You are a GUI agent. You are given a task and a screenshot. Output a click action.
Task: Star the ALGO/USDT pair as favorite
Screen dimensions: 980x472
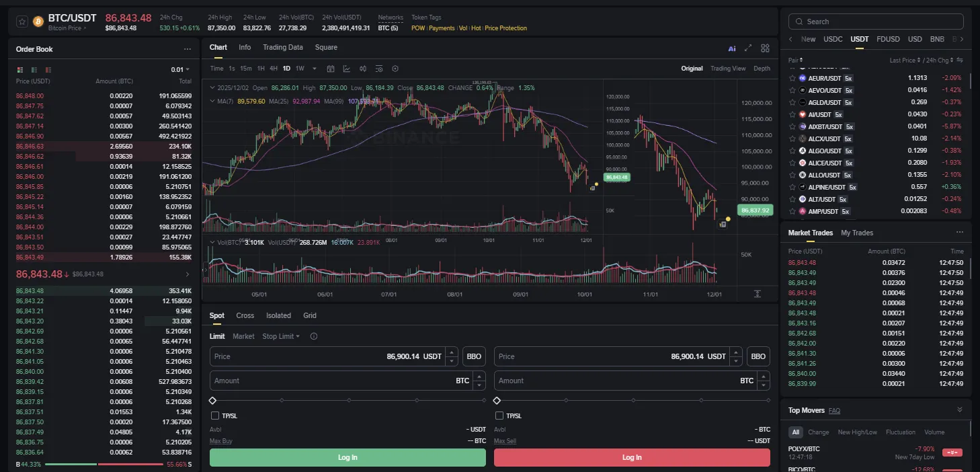pyautogui.click(x=792, y=151)
